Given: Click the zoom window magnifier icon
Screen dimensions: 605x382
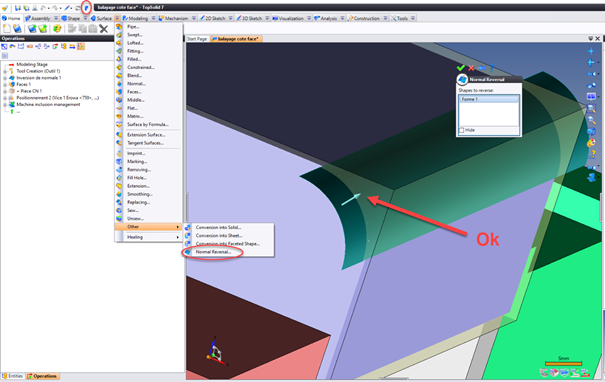Looking at the screenshot, I should 591,109.
